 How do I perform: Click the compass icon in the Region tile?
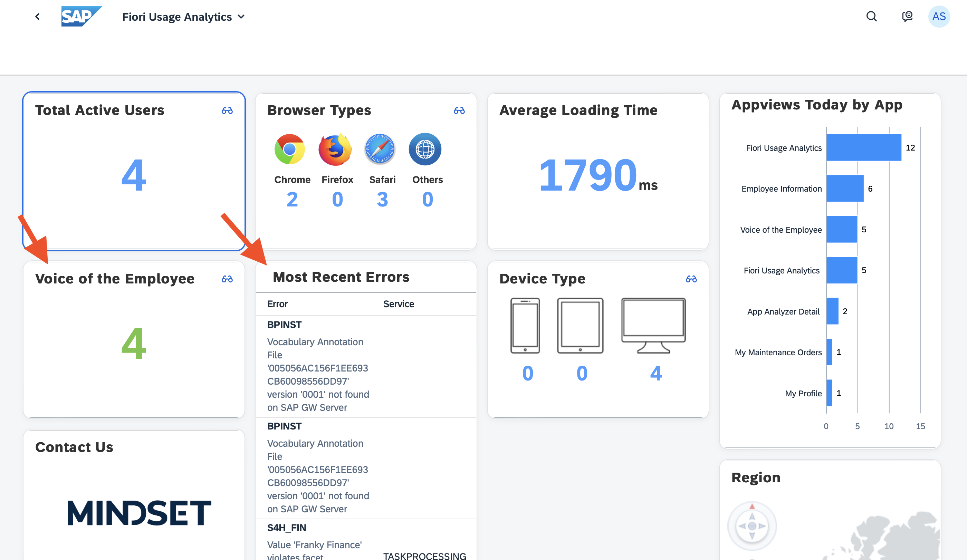point(751,526)
